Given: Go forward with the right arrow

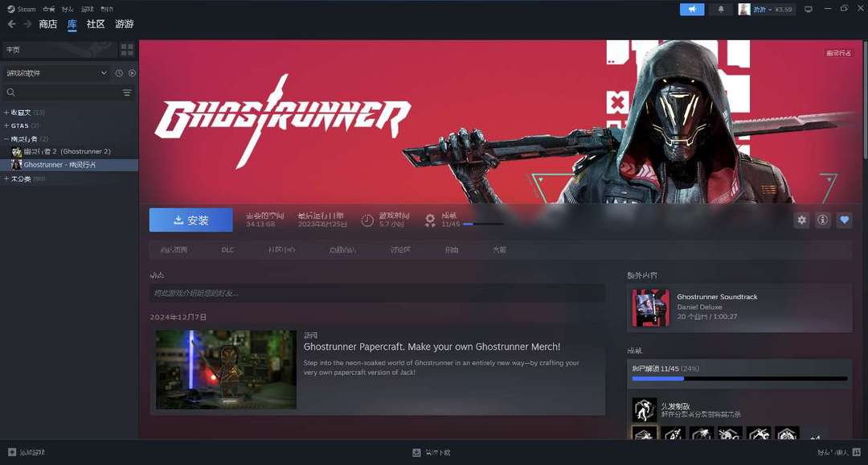Looking at the screenshot, I should (27, 24).
